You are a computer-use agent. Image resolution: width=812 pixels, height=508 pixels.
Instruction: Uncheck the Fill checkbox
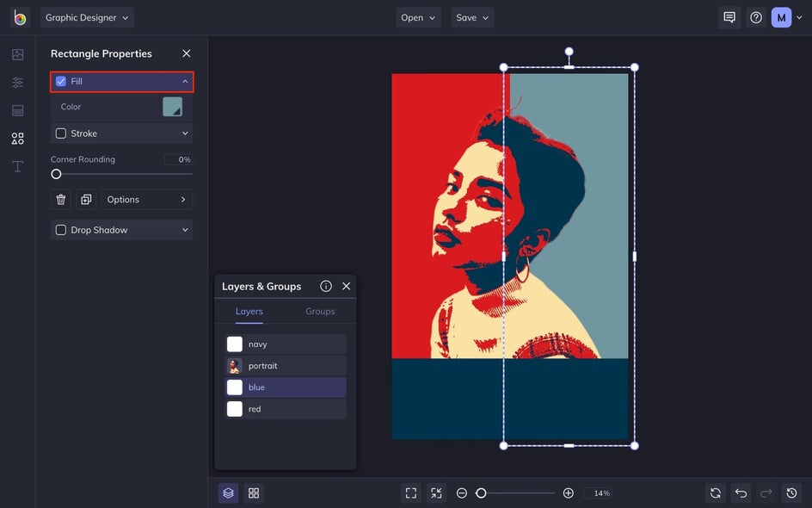[x=61, y=82]
